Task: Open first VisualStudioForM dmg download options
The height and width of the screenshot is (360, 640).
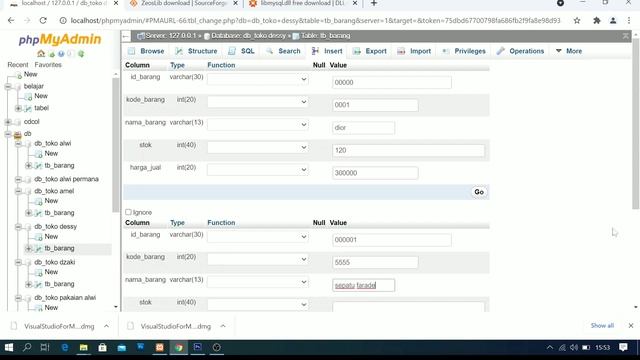Action: (x=107, y=326)
